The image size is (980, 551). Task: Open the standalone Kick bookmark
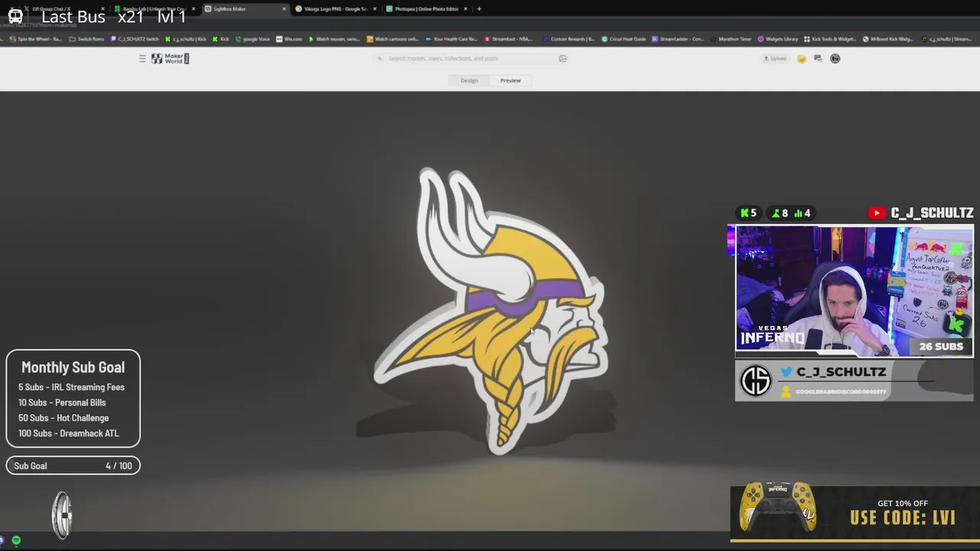pyautogui.click(x=221, y=39)
